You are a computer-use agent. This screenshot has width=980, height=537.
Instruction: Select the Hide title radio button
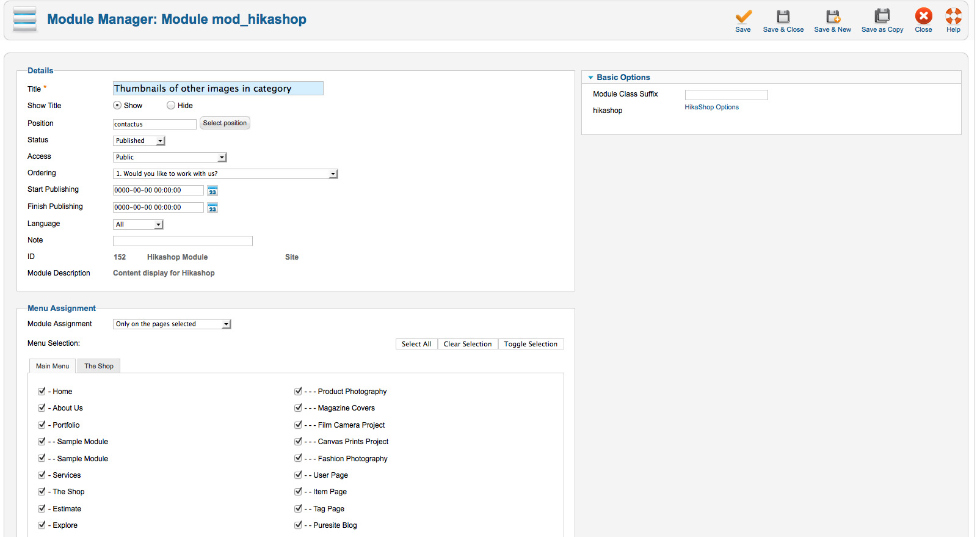171,105
